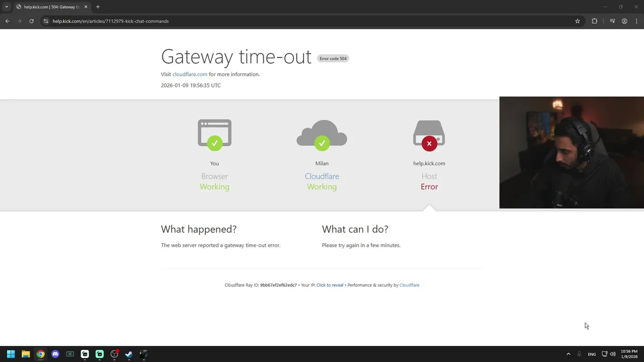
Task: Go back using the browser back arrow
Action: tap(7, 21)
